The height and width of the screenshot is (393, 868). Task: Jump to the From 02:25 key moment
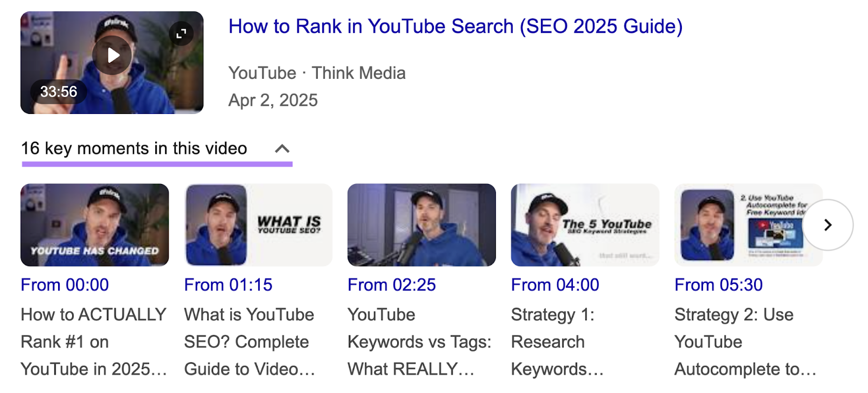click(392, 284)
